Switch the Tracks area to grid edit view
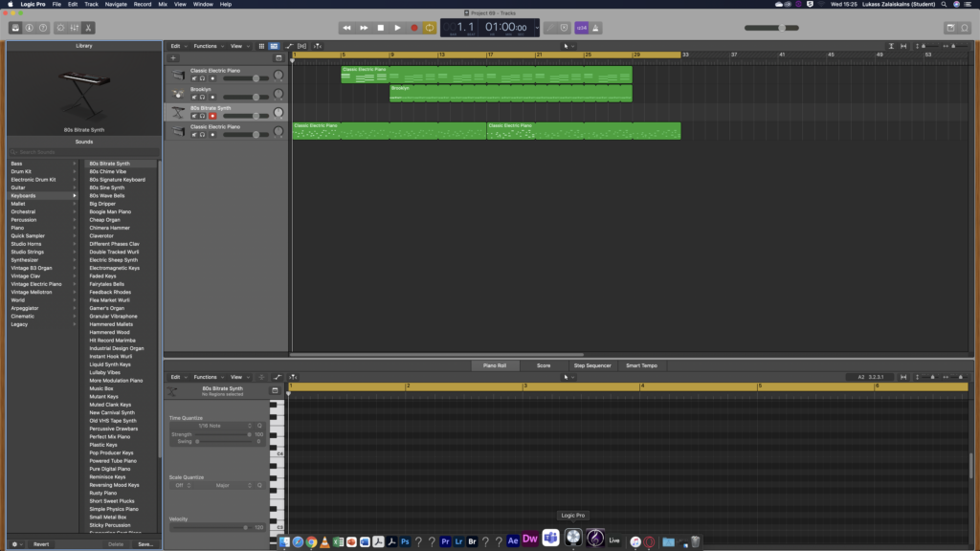This screenshot has height=551, width=980. 261,46
